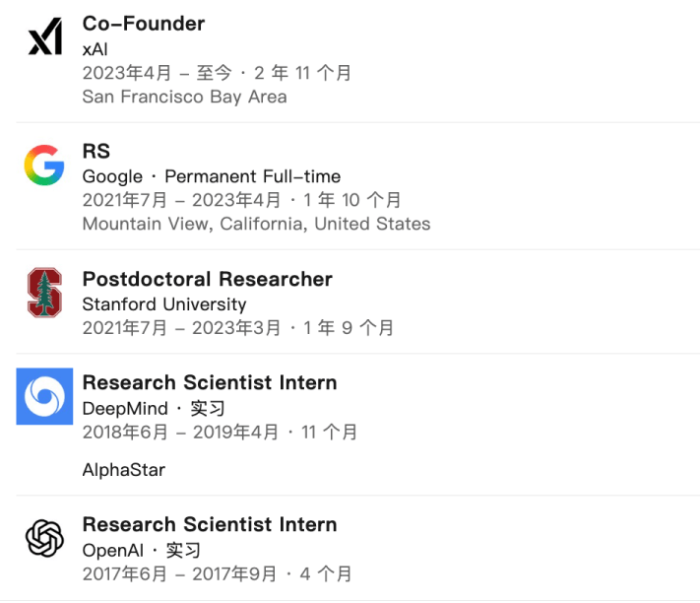Image resolution: width=700 pixels, height=603 pixels.
Task: Click the DeepMind 实习 company line
Action: coord(154,408)
